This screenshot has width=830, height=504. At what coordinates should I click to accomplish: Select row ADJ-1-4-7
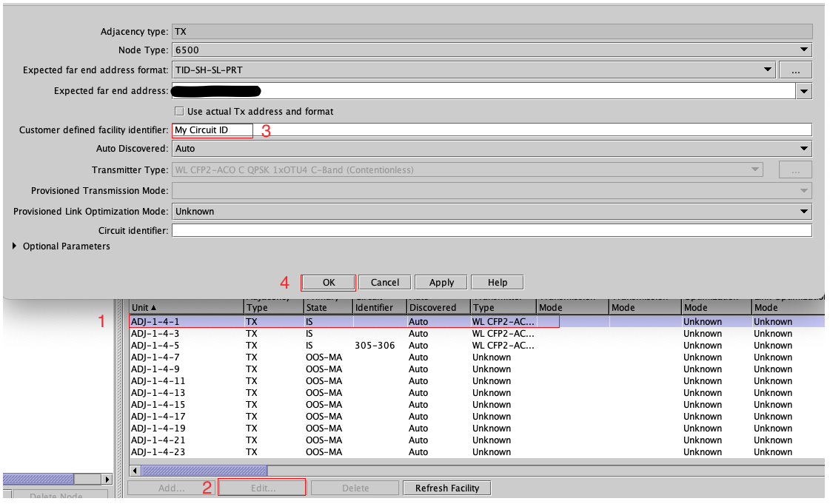(476, 357)
